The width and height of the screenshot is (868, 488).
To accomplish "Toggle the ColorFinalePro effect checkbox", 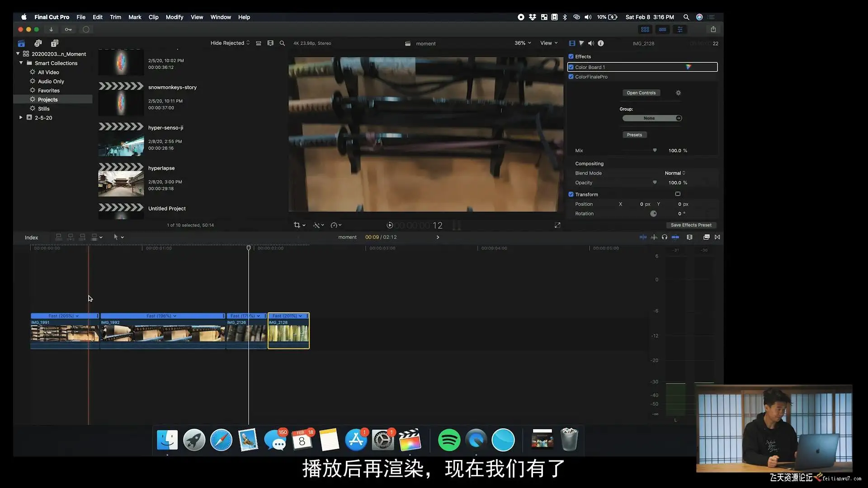I will pyautogui.click(x=571, y=77).
